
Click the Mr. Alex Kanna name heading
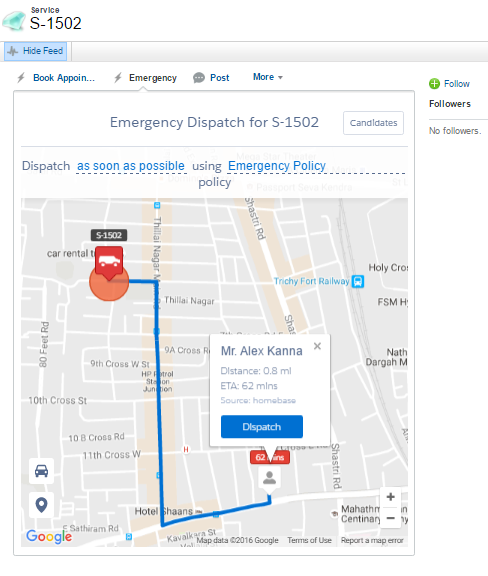pos(262,351)
